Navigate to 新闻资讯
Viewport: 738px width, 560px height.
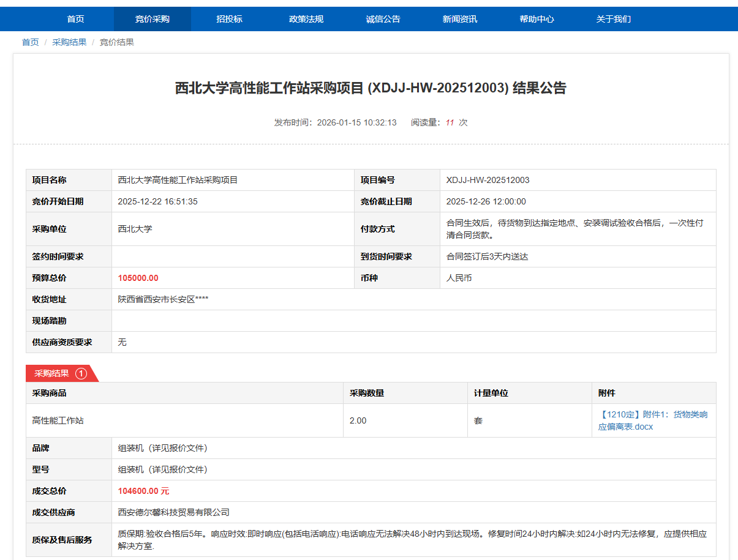pyautogui.click(x=459, y=19)
